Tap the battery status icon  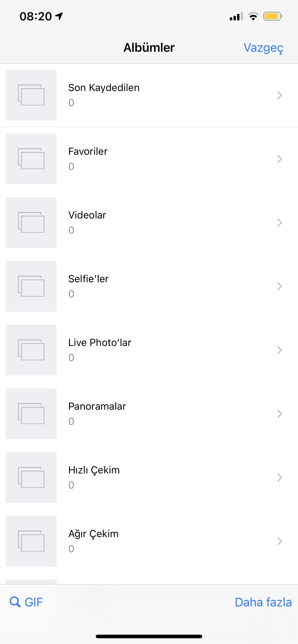273,17
